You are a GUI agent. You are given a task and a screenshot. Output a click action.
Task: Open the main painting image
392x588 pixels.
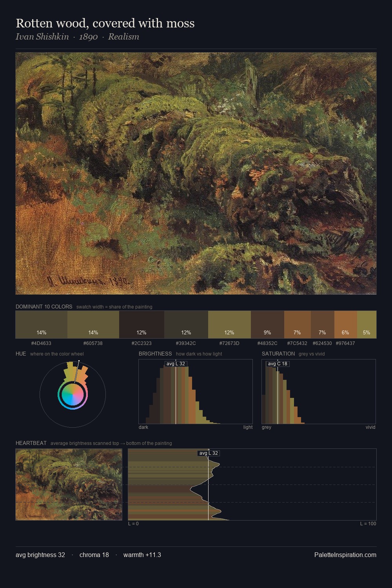pos(196,173)
